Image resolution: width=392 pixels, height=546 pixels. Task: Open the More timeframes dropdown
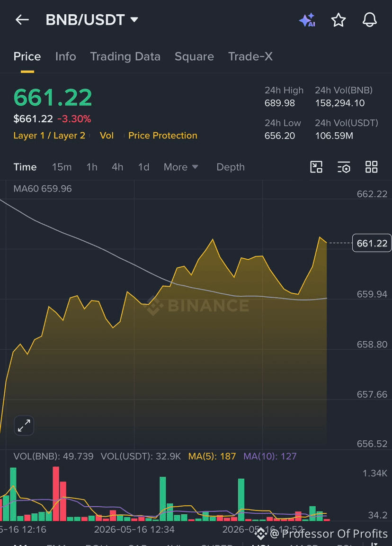[181, 167]
